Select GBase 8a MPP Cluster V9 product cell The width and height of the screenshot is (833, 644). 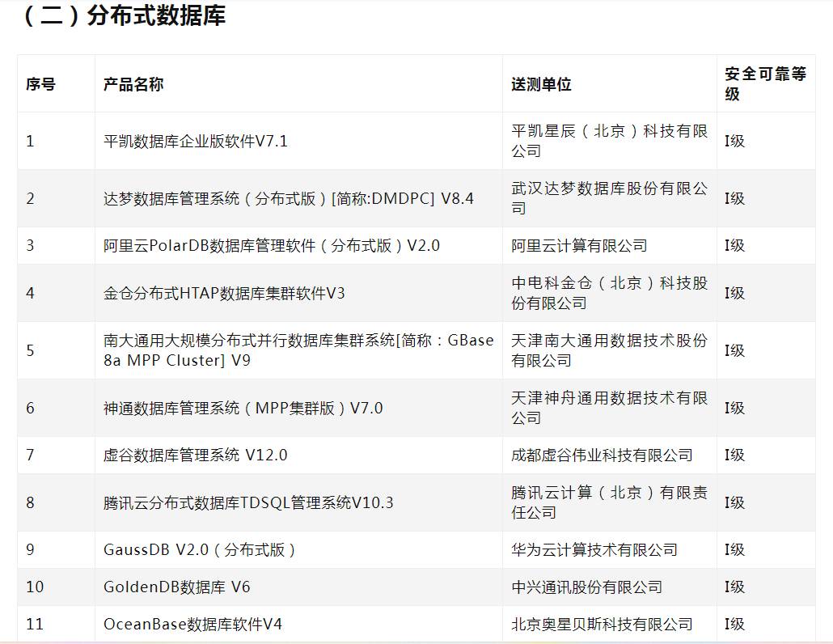[x=298, y=350]
